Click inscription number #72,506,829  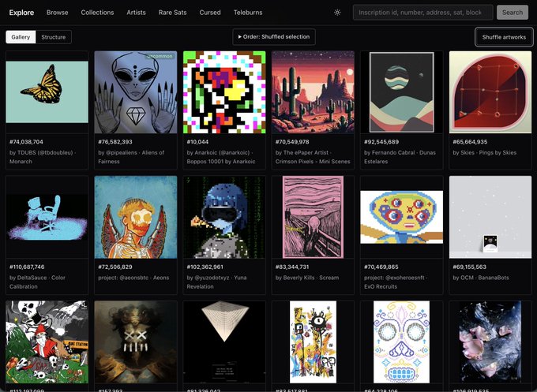pos(115,267)
